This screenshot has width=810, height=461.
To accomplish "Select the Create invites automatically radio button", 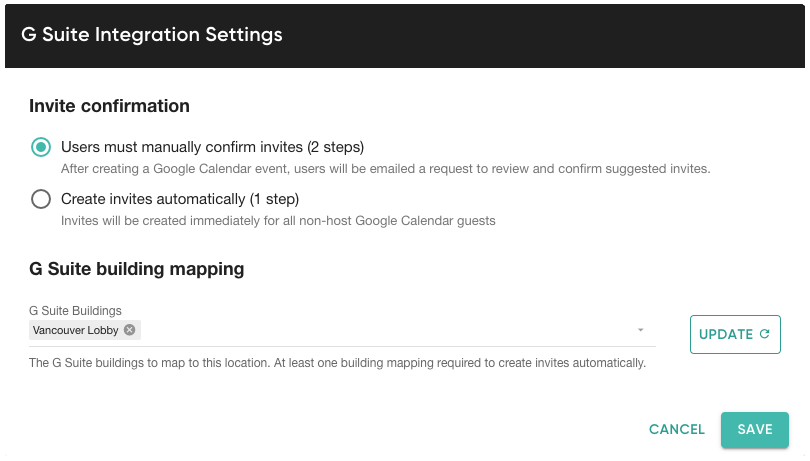I will click(41, 199).
